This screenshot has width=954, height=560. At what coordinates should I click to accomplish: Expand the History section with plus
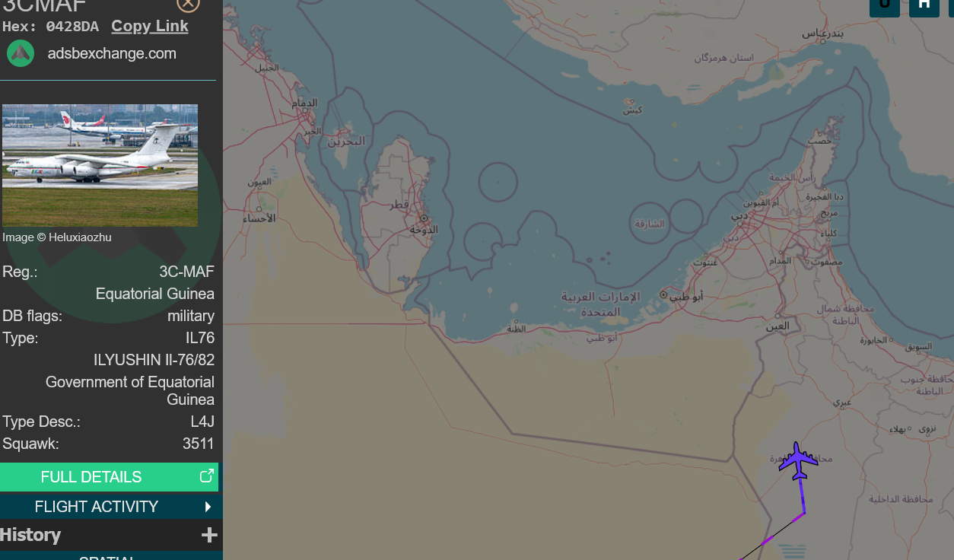[x=209, y=535]
